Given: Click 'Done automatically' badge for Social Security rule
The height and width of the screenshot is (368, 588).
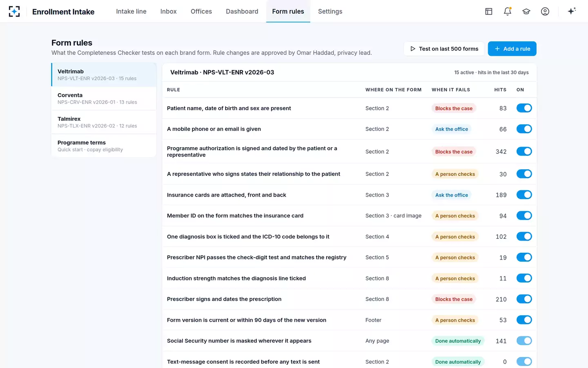Looking at the screenshot, I should pyautogui.click(x=458, y=341).
